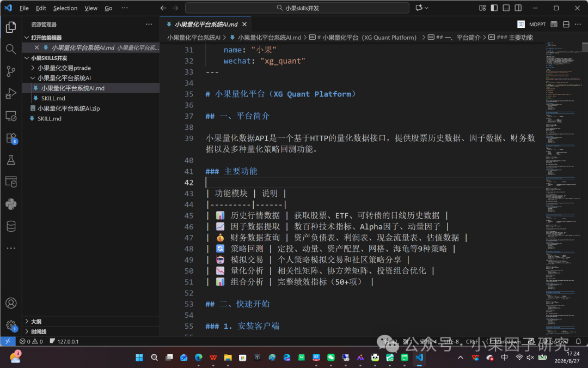The height and width of the screenshot is (368, 588).
Task: Open SKILL.md inside 小果量化平台系统AI folder
Action: pos(53,98)
